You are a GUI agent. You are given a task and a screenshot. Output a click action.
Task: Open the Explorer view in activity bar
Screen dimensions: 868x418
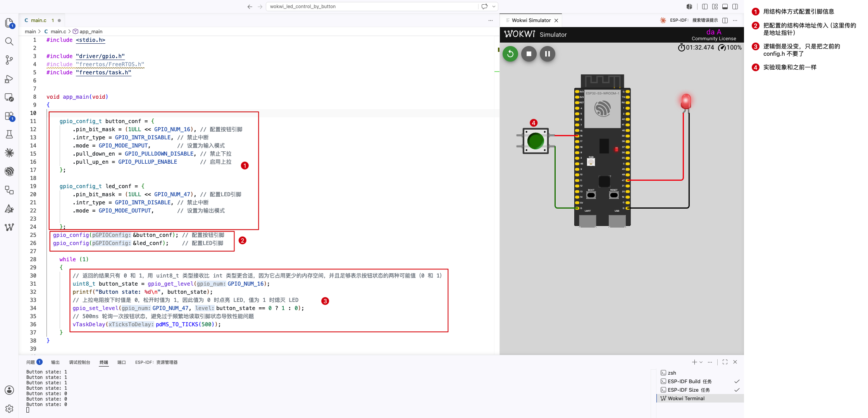point(9,23)
